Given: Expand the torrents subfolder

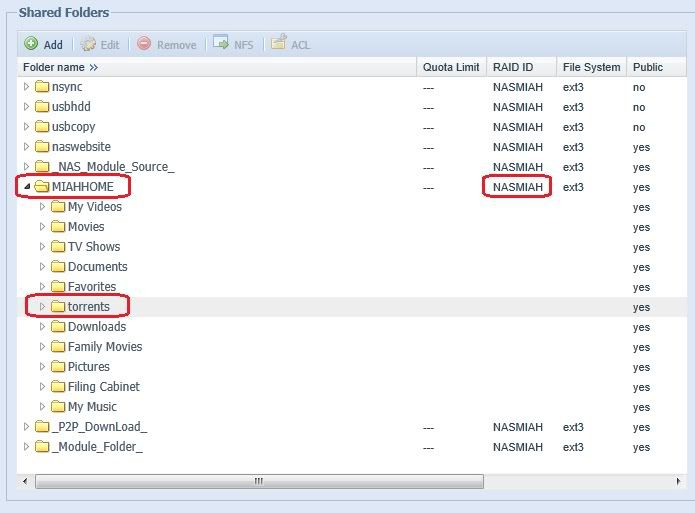Looking at the screenshot, I should click(x=42, y=306).
